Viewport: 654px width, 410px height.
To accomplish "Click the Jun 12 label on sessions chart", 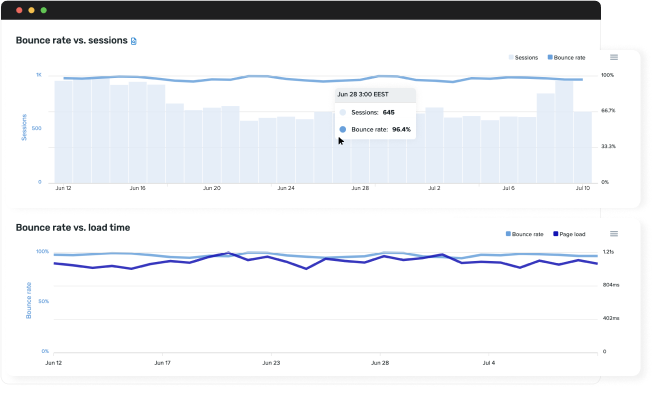I will pos(63,188).
